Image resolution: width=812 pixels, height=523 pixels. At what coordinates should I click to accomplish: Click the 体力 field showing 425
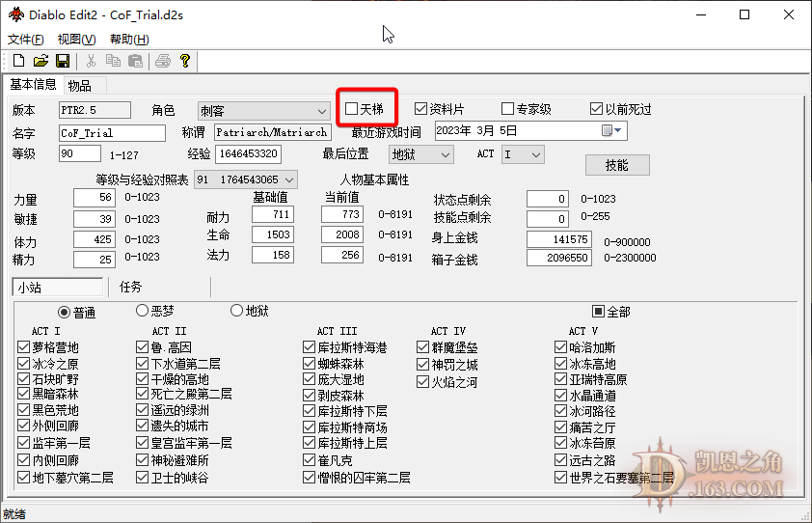[95, 239]
